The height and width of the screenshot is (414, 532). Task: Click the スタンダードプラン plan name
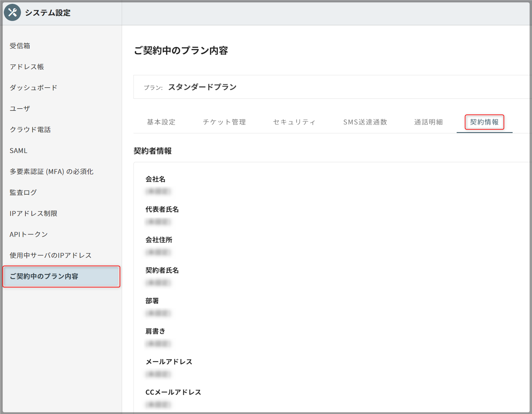[202, 87]
